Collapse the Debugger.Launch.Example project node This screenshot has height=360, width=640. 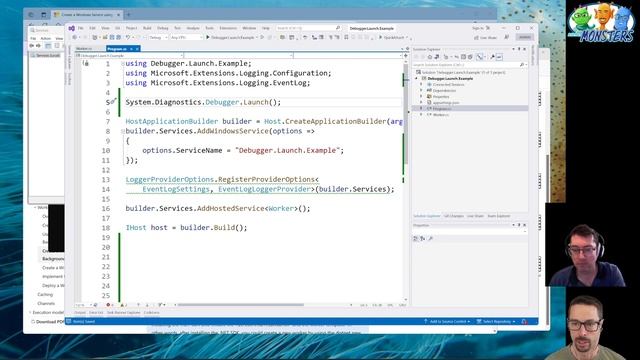[417, 78]
